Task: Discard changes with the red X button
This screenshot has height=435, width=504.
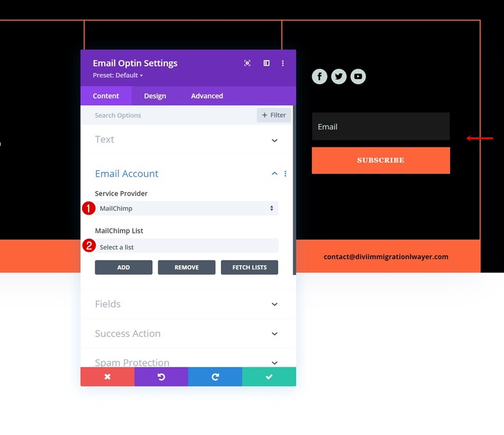Action: (107, 377)
